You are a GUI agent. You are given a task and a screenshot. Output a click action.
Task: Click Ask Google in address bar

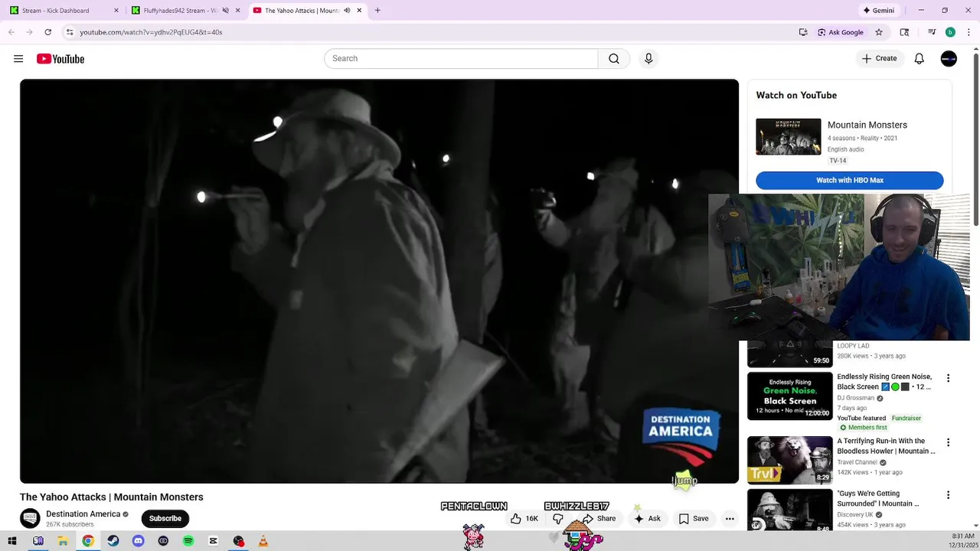(841, 32)
